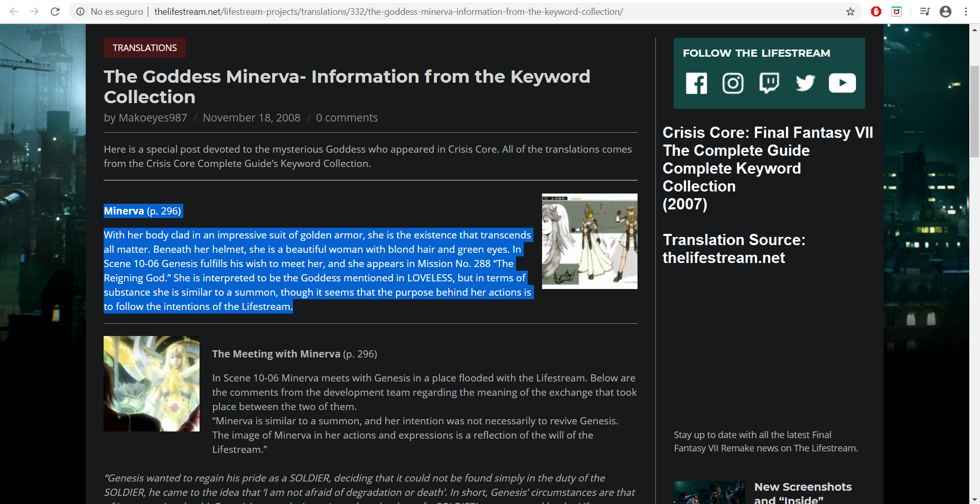
Task: Bookmark this page with the star
Action: 850,11
